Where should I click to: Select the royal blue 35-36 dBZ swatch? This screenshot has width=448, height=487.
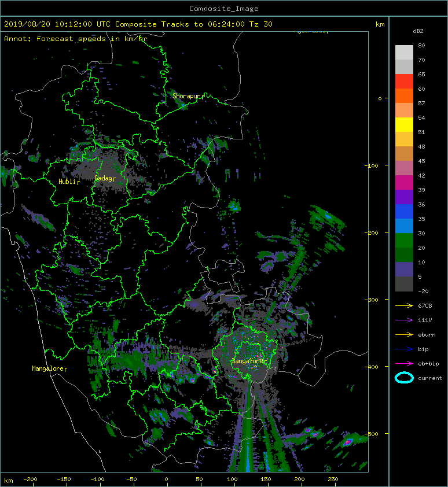coord(404,211)
